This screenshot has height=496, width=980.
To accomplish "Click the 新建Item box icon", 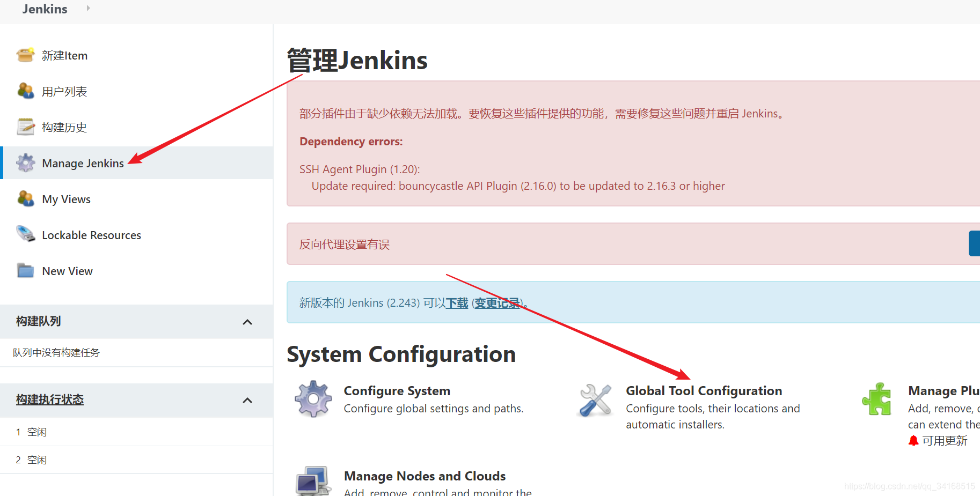I will 25,55.
